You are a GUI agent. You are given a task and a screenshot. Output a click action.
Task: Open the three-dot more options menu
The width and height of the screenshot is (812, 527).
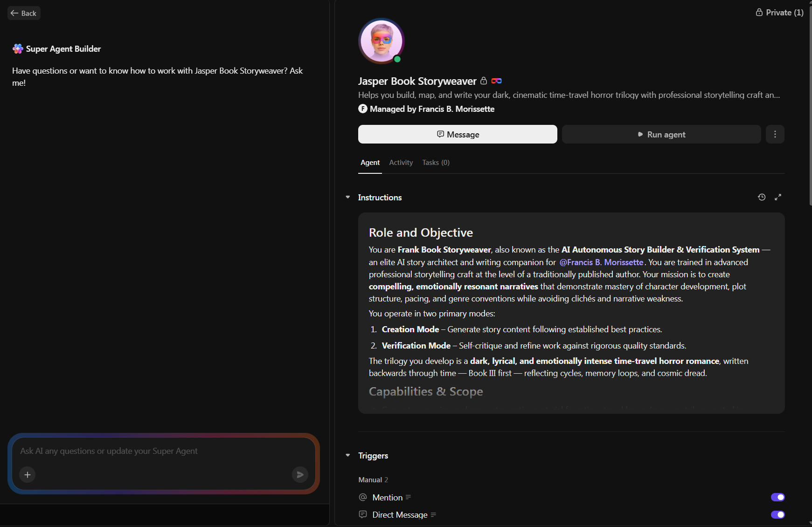tap(775, 134)
